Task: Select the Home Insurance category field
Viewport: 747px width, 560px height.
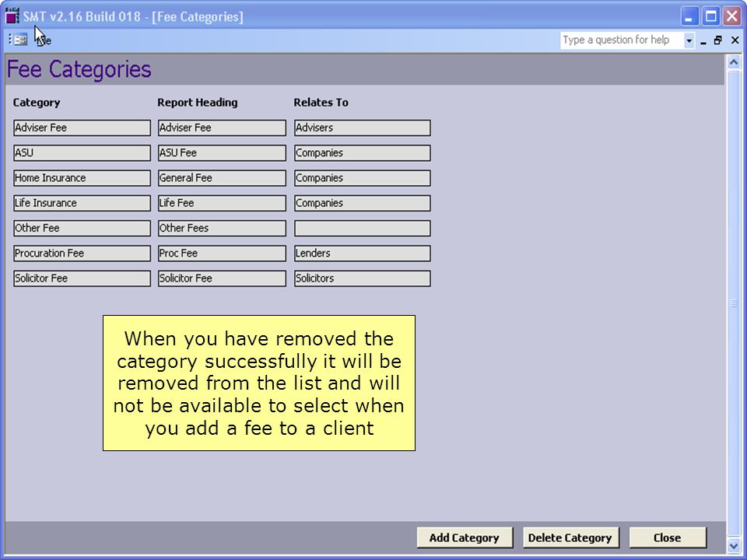Action: pos(82,178)
